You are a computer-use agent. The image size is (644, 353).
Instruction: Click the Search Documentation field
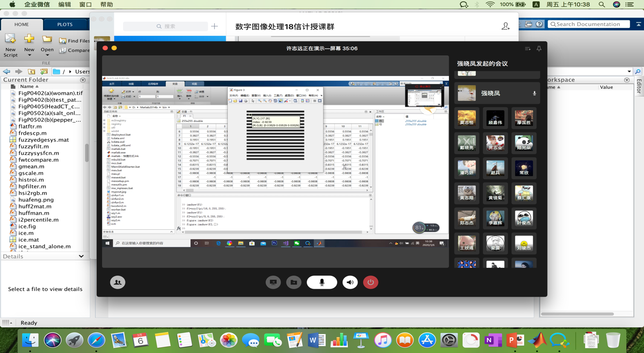coord(590,24)
